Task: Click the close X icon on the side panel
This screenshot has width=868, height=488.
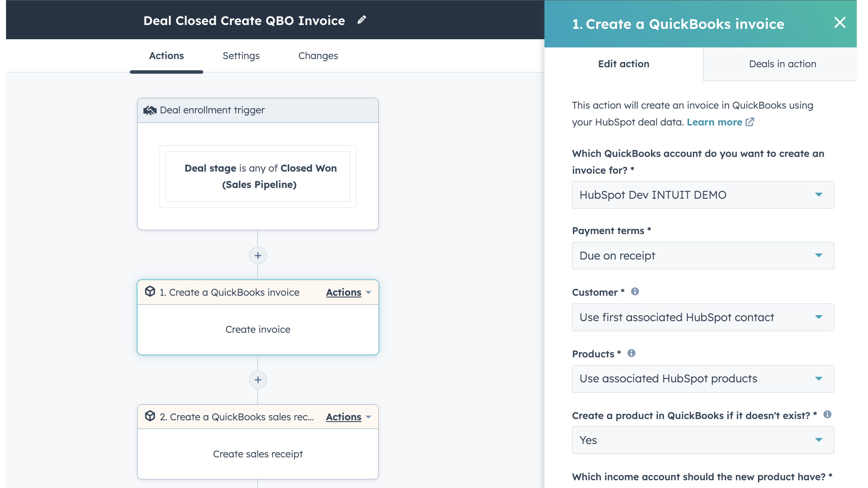Action: tap(840, 23)
